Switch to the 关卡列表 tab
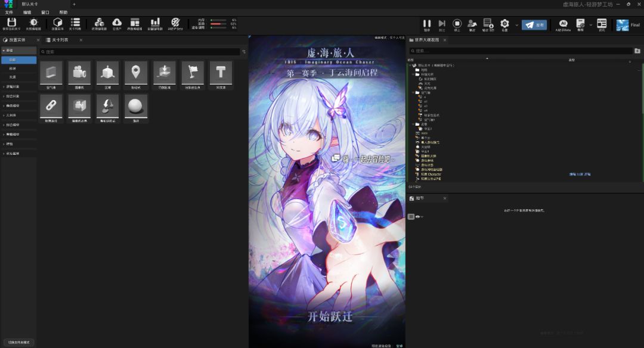The image size is (644, 348). click(x=60, y=40)
